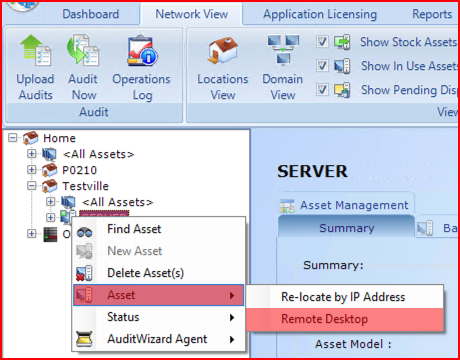Click the computer icon beside Summary tab
Image resolution: width=460 pixels, height=360 pixels.
click(425, 228)
